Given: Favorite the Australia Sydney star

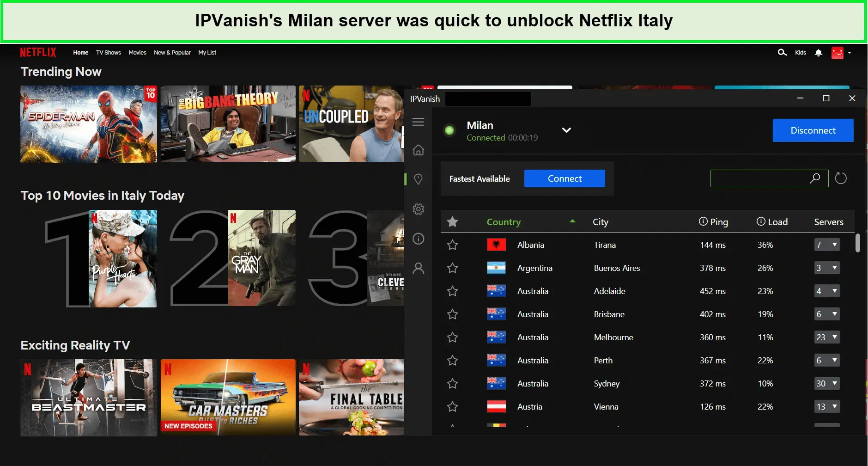Looking at the screenshot, I should point(453,384).
